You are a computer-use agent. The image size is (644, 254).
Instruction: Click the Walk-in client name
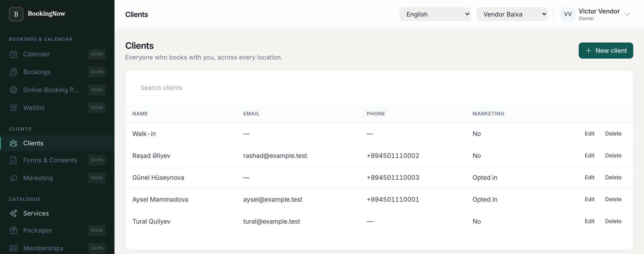point(144,134)
